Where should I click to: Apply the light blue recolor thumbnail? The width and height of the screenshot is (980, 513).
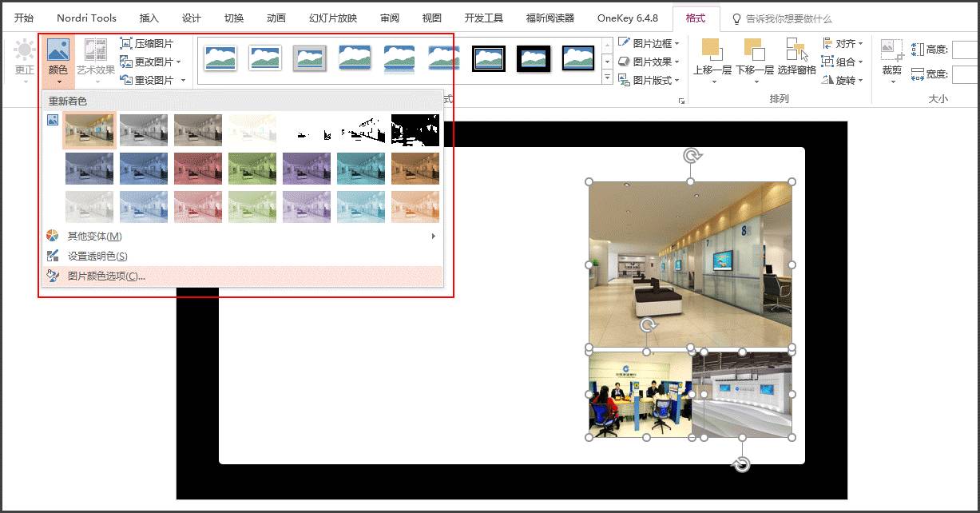pyautogui.click(x=145, y=206)
